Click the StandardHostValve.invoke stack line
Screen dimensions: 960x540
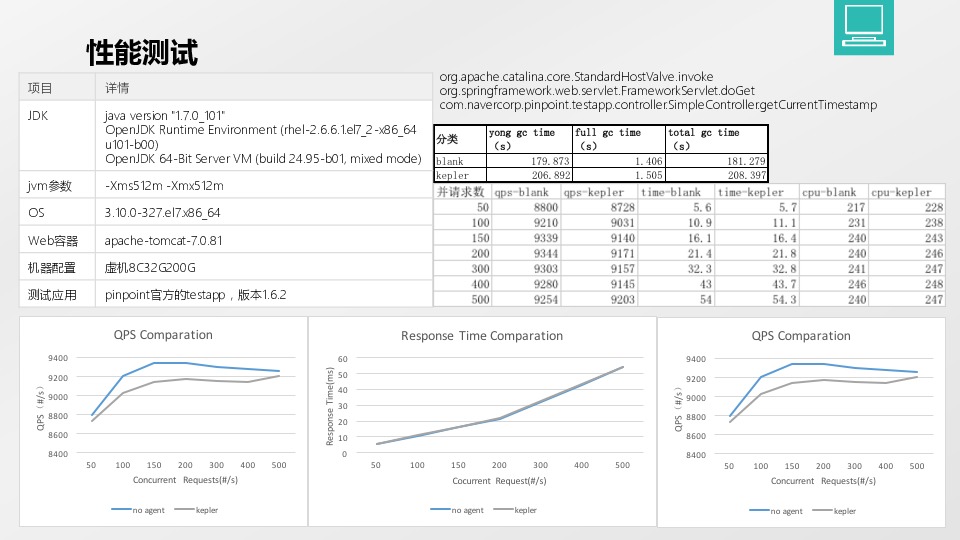click(576, 77)
